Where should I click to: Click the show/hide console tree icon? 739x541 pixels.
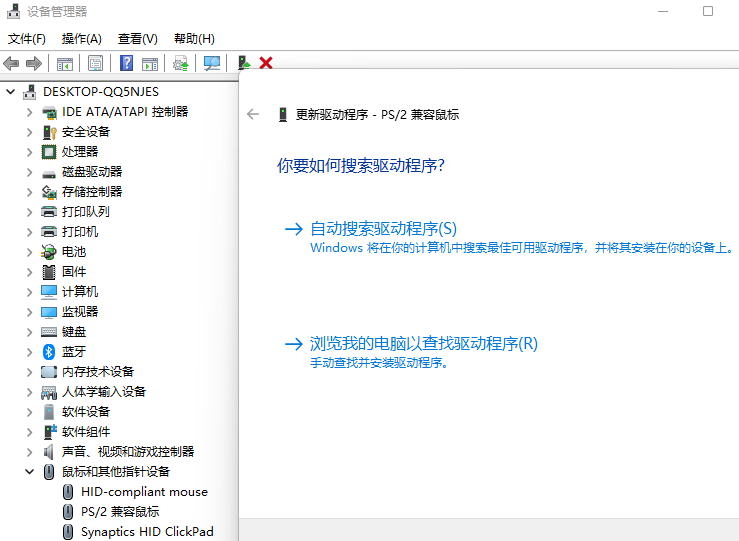coord(64,63)
